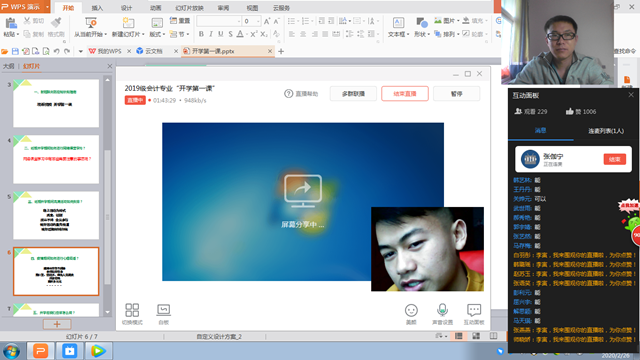
Task: Switch to the Insert ribbon tab
Action: [x=97, y=8]
